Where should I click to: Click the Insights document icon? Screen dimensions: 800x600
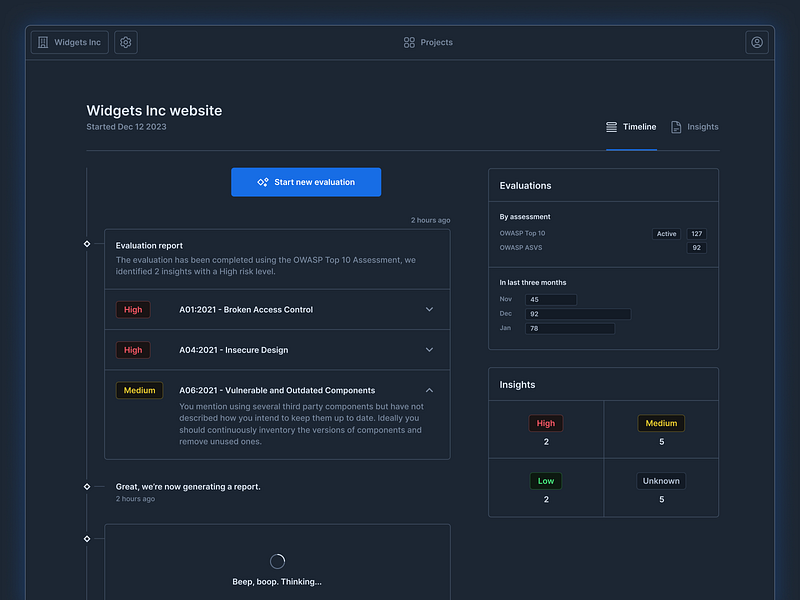pos(676,127)
